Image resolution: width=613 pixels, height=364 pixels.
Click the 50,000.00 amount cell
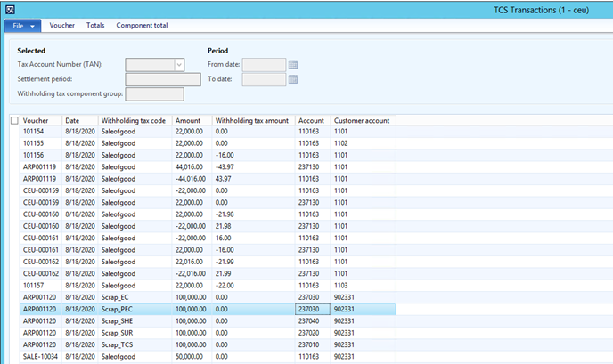click(192, 357)
